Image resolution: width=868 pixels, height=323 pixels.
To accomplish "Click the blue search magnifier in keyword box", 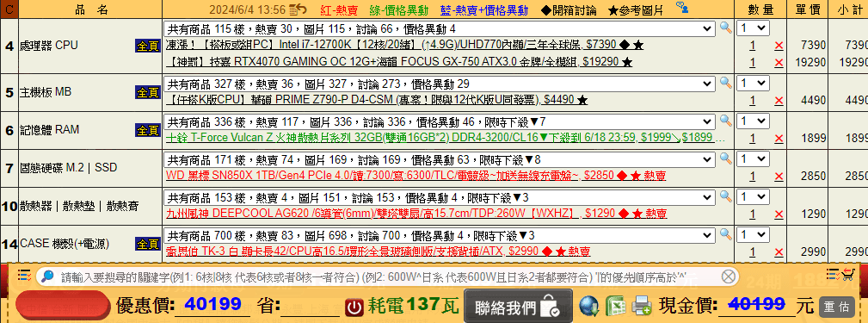I will [x=47, y=276].
